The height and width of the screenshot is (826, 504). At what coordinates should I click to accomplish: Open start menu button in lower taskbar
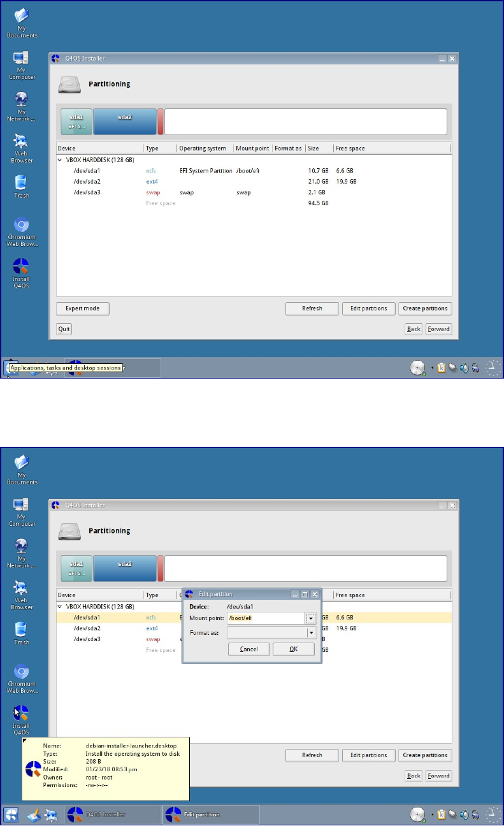pyautogui.click(x=11, y=814)
